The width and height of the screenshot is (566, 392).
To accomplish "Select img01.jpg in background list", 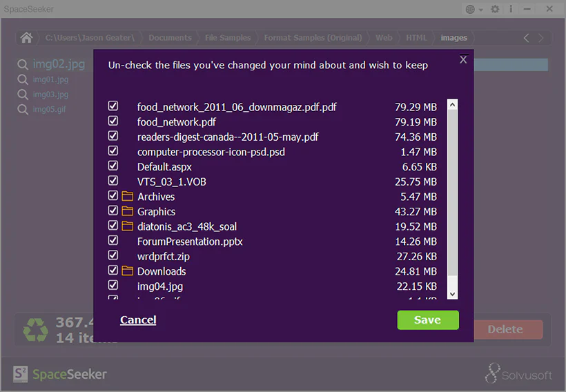I will pyautogui.click(x=50, y=79).
